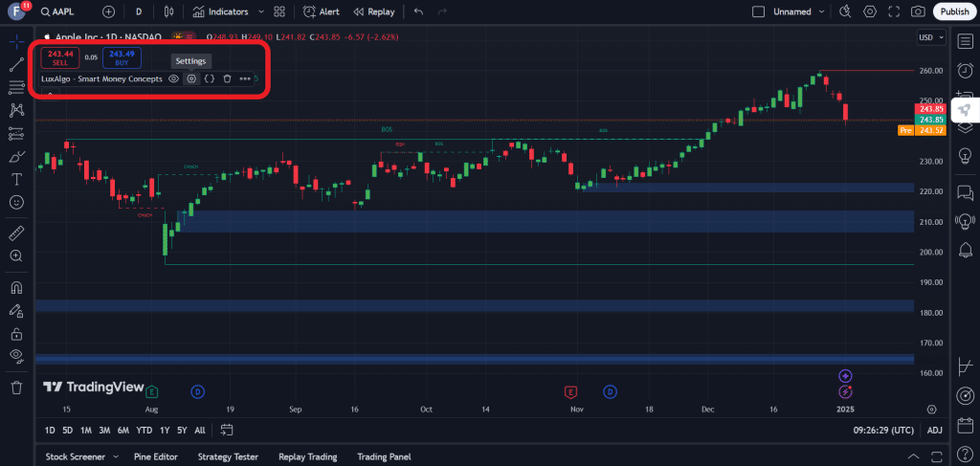Screen dimensions: 980x466
Task: Open the Fibonacci retracement tools
Action: 17,87
